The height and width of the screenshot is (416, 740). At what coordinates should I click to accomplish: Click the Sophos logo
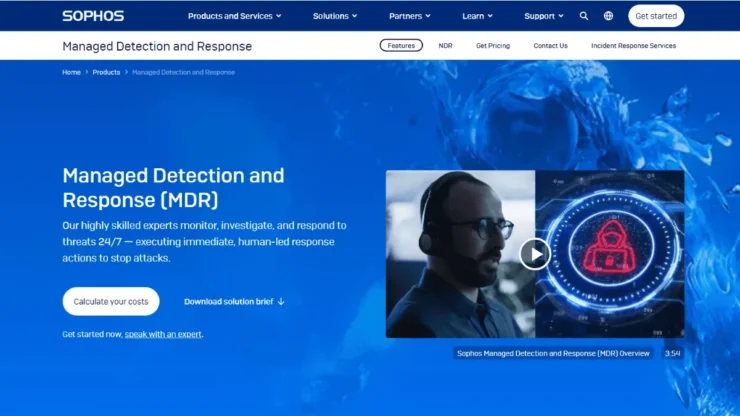click(x=93, y=16)
